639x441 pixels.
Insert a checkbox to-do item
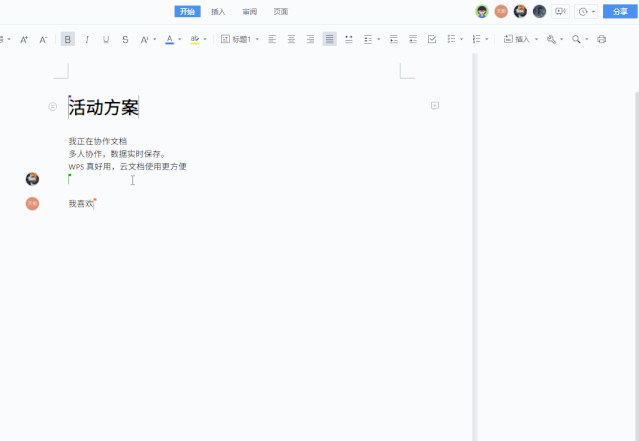click(432, 40)
